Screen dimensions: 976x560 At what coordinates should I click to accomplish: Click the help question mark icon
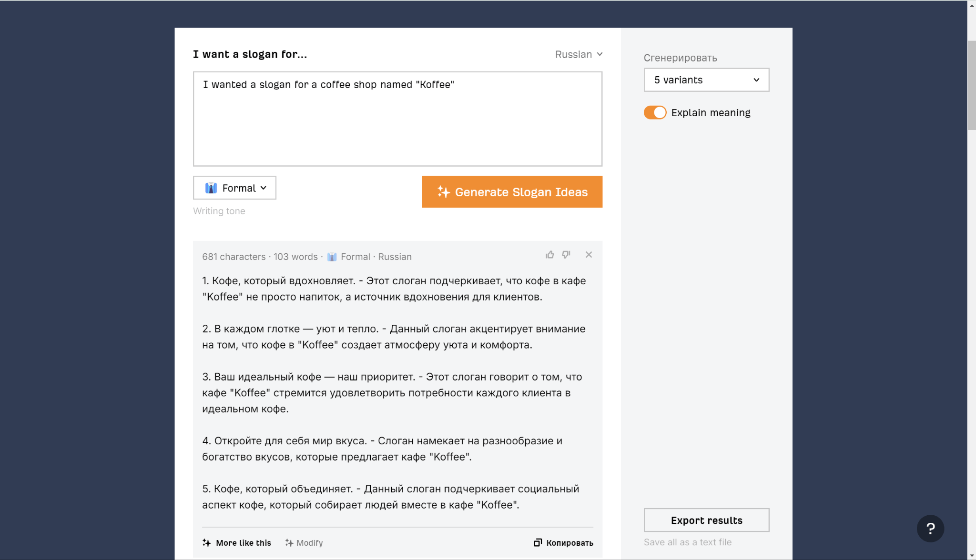tap(930, 528)
